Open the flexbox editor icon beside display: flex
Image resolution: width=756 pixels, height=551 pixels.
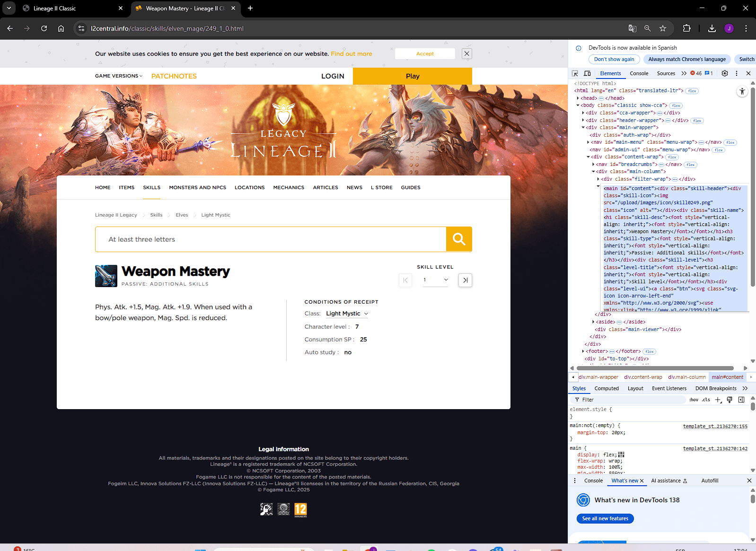pyautogui.click(x=621, y=455)
